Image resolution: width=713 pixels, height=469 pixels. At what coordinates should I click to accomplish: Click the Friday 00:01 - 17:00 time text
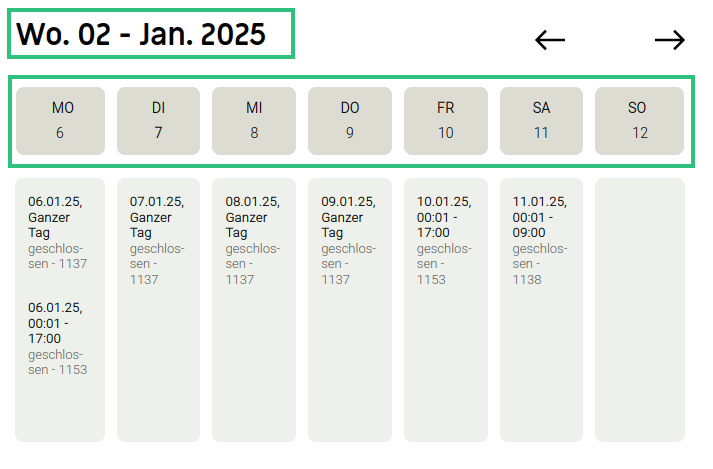[x=440, y=225]
